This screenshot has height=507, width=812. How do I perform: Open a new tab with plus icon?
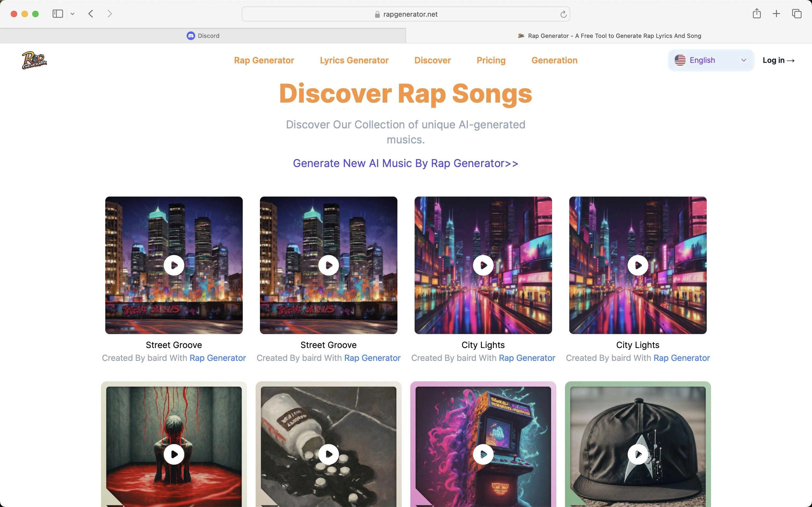tap(776, 14)
